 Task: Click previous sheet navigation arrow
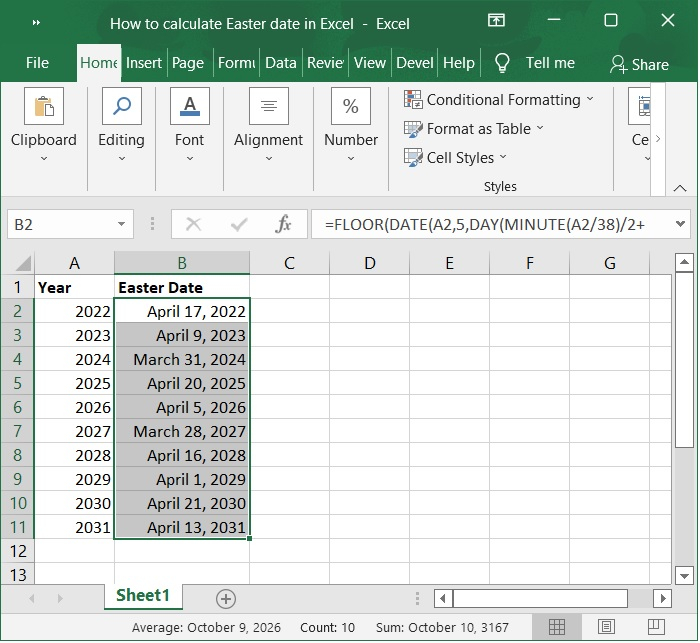pyautogui.click(x=32, y=598)
